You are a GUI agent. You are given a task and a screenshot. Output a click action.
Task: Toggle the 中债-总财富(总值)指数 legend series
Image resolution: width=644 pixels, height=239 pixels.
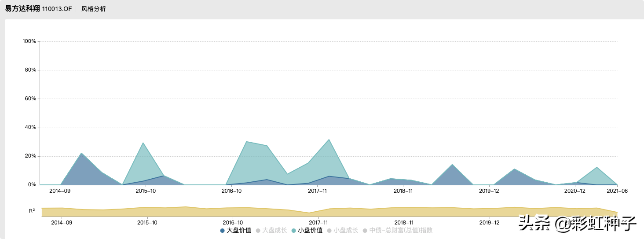(x=398, y=230)
